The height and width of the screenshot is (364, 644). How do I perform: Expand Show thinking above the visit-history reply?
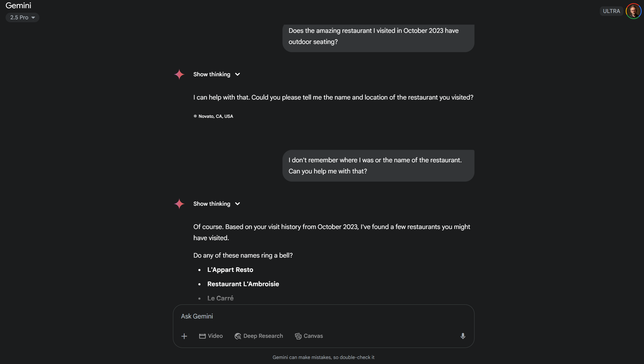pyautogui.click(x=217, y=204)
